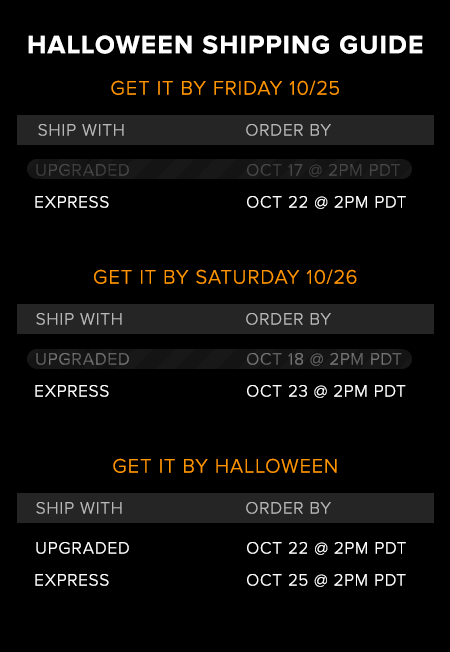This screenshot has height=652, width=450.
Task: Click Ship With header in Halloween table
Action: [x=79, y=508]
